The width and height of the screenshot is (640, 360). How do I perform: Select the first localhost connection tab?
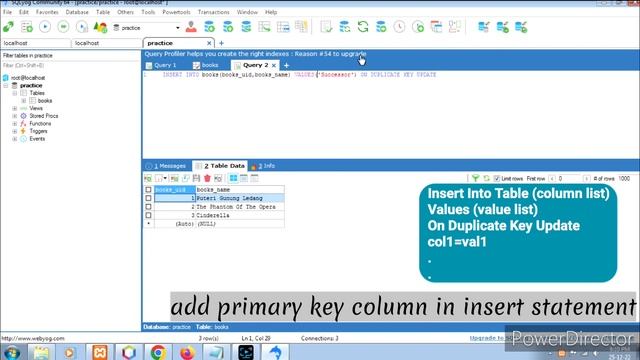35,43
